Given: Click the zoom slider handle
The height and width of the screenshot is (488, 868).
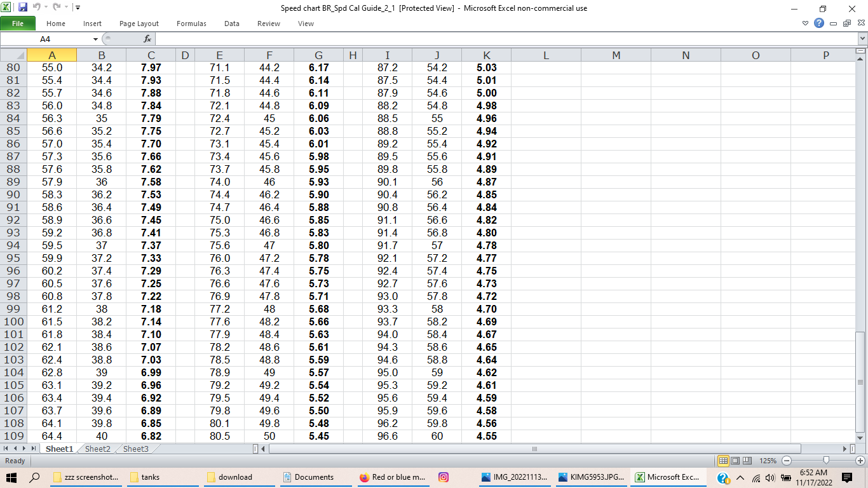Looking at the screenshot, I should click(x=826, y=461).
